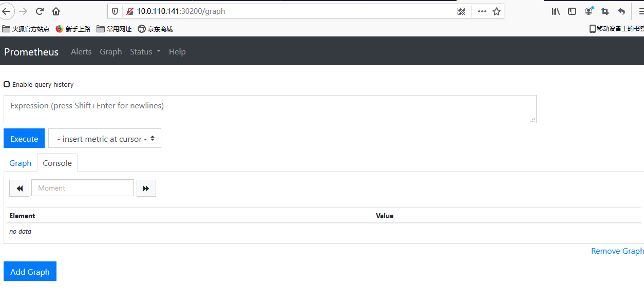Click the browser forward arrow

23,11
